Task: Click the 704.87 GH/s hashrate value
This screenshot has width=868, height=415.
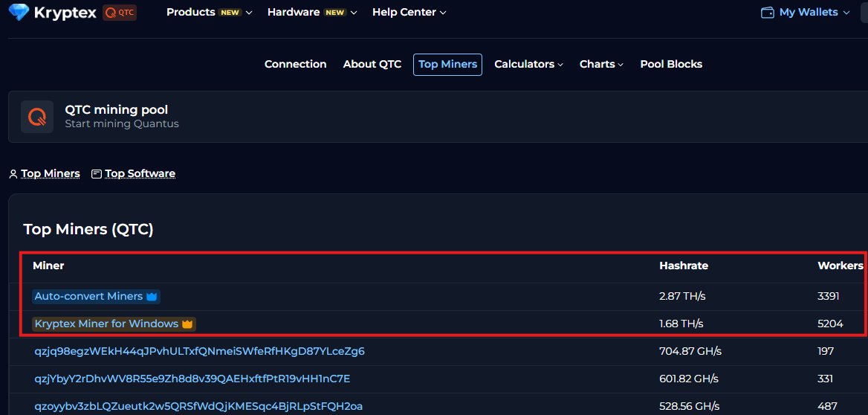Action: click(690, 351)
